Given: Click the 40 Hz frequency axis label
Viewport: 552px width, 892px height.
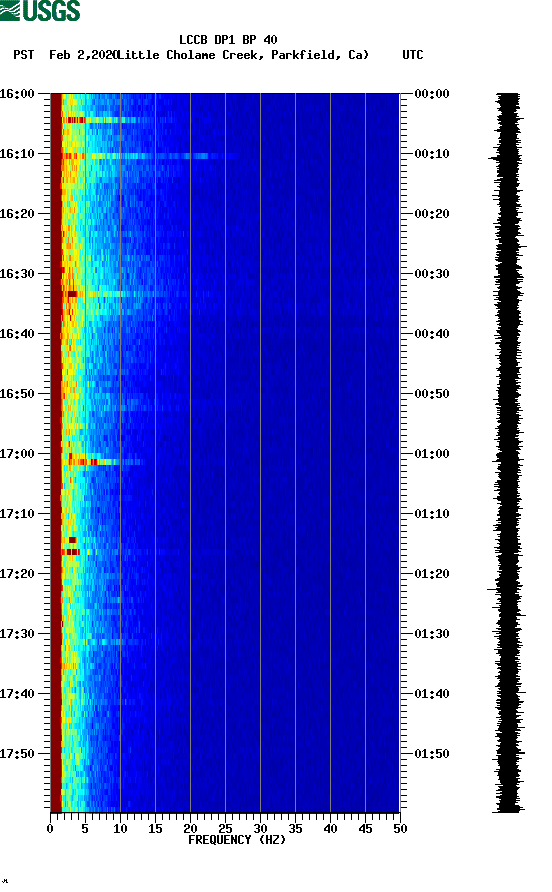Looking at the screenshot, I should (330, 829).
